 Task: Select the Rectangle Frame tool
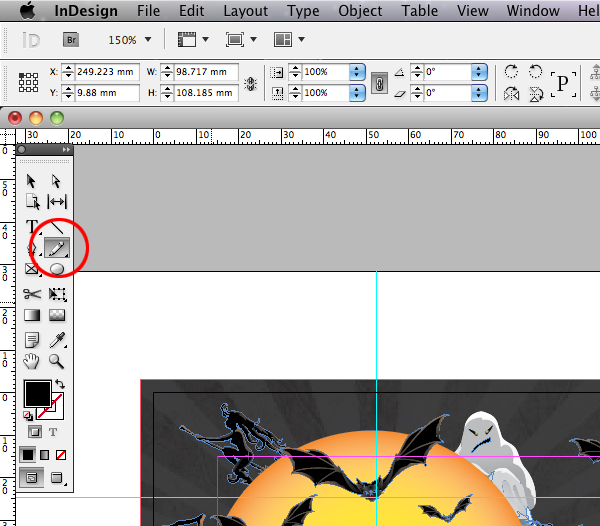click(32, 269)
